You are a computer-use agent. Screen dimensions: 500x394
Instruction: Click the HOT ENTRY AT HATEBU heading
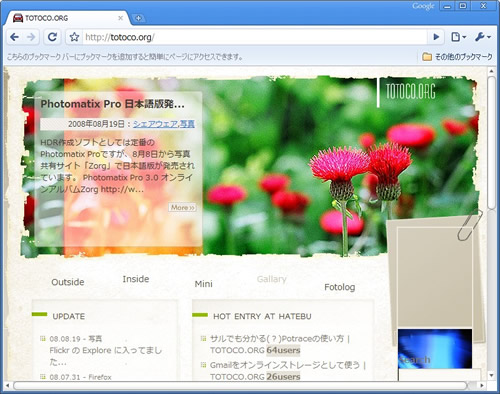pyautogui.click(x=262, y=316)
